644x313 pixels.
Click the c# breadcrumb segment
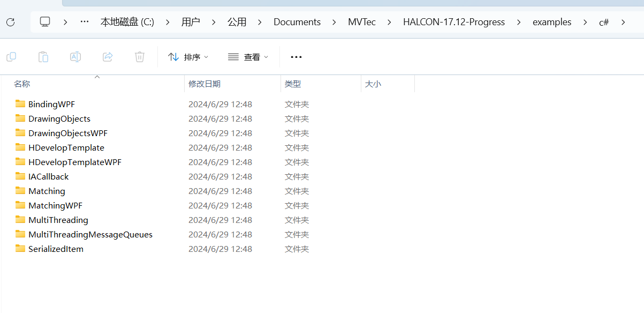(604, 22)
